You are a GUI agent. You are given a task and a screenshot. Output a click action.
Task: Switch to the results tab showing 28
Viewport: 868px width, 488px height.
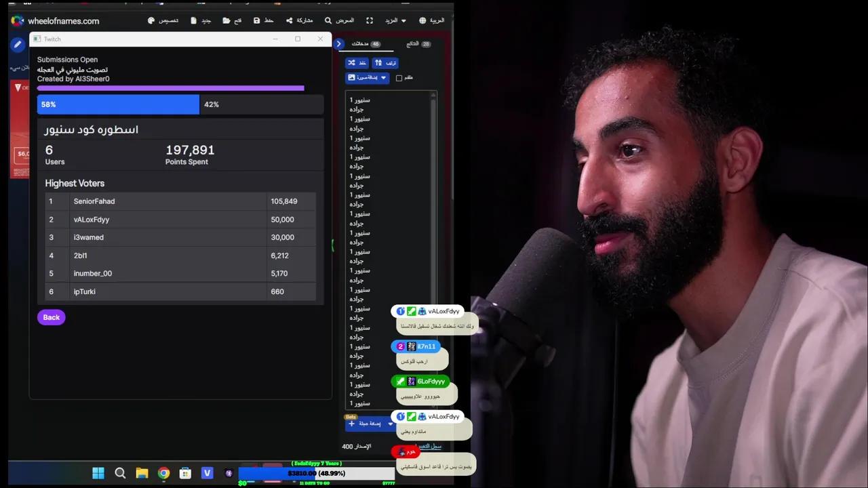coord(418,44)
